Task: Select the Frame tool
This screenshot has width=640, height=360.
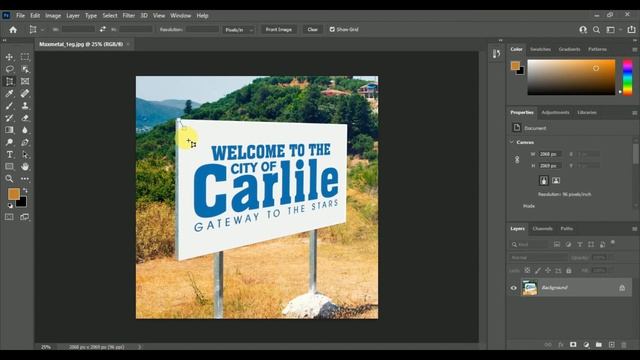Action: click(25, 82)
